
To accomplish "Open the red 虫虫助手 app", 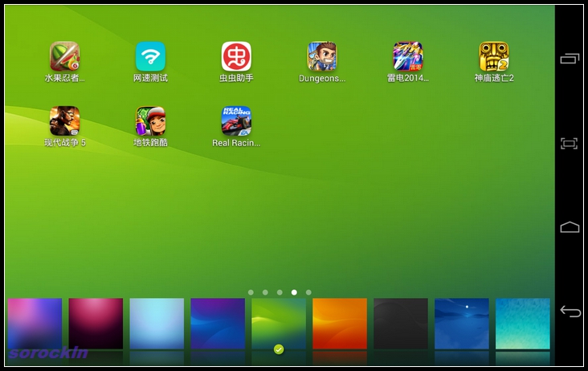I will tap(236, 57).
